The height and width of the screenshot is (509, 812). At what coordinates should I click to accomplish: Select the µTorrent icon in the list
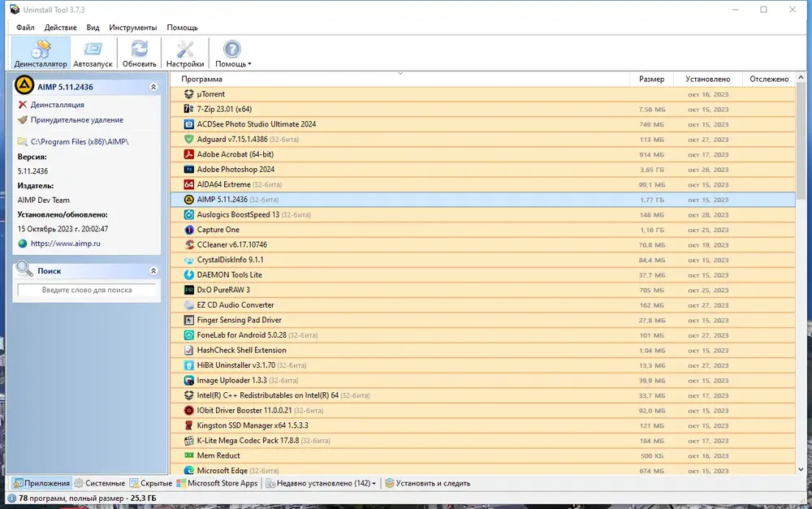pyautogui.click(x=189, y=94)
